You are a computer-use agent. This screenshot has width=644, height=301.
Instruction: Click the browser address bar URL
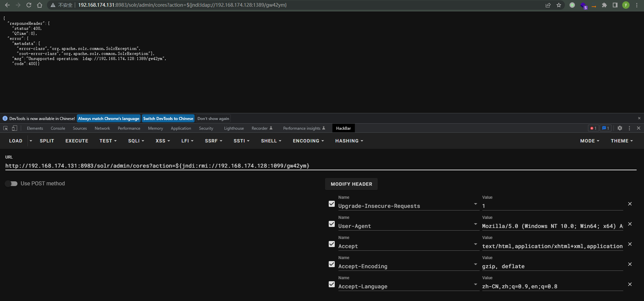pyautogui.click(x=182, y=5)
